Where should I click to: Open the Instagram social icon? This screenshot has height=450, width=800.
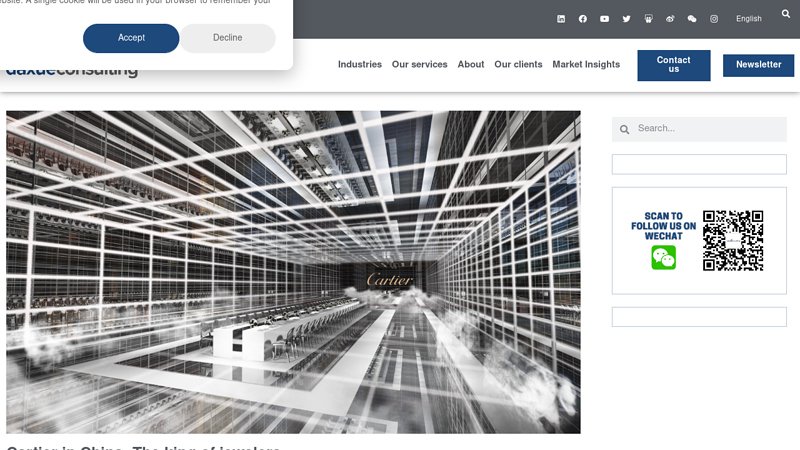click(714, 19)
